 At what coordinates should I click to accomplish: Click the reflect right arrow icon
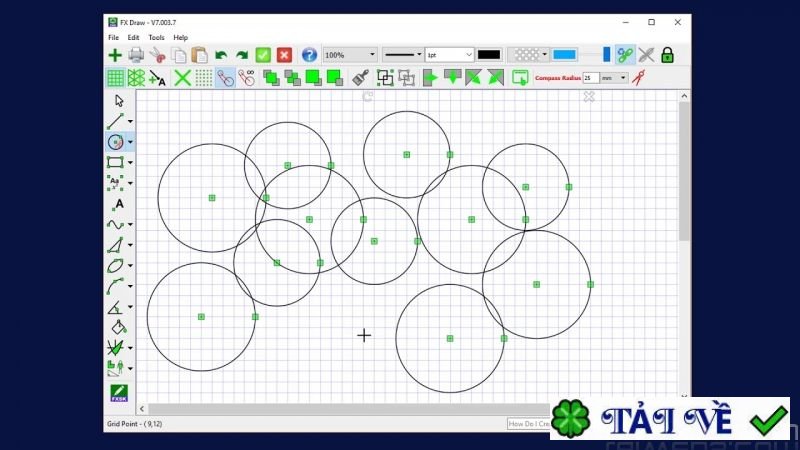point(431,78)
